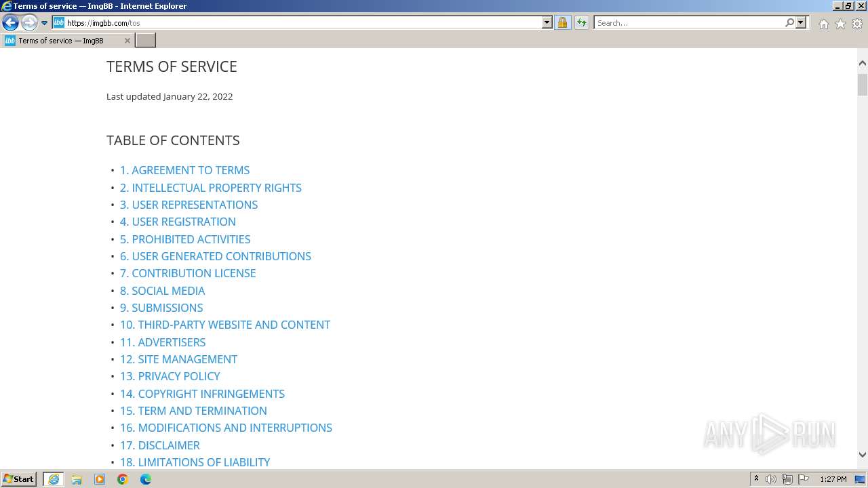Viewport: 868px width, 488px height.
Task: Click the Internet Explorer taskbar icon
Action: click(x=54, y=479)
